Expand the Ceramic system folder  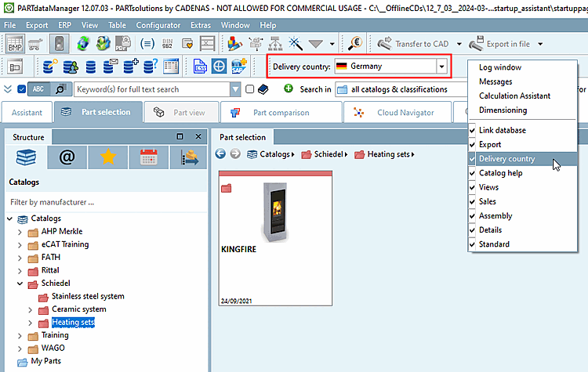click(x=31, y=310)
